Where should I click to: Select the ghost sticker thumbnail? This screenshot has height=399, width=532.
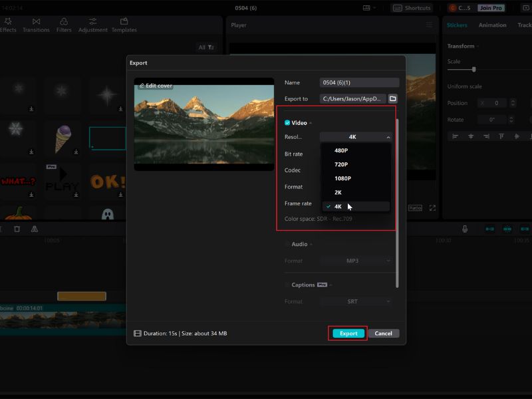[108, 213]
